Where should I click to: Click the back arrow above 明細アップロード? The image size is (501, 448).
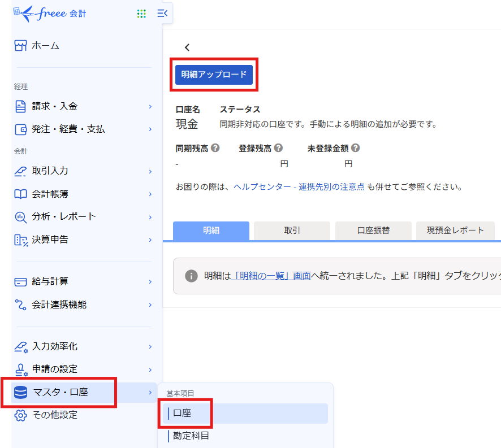[187, 48]
